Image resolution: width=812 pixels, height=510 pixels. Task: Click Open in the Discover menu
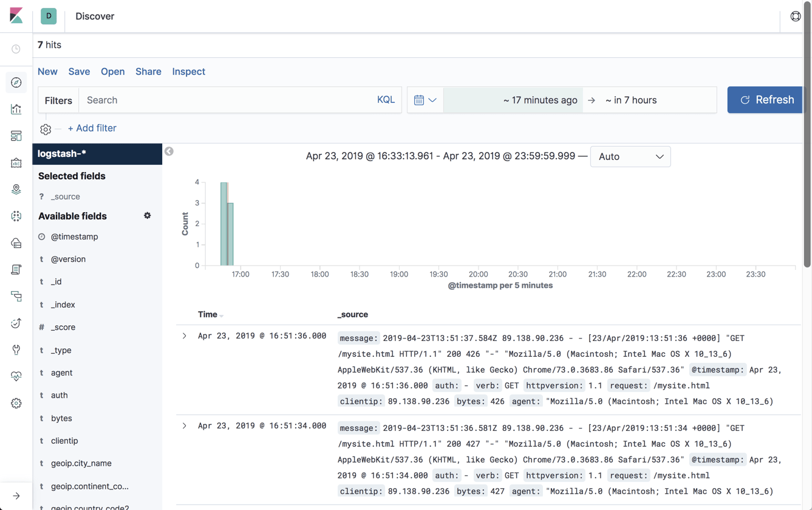(x=112, y=72)
